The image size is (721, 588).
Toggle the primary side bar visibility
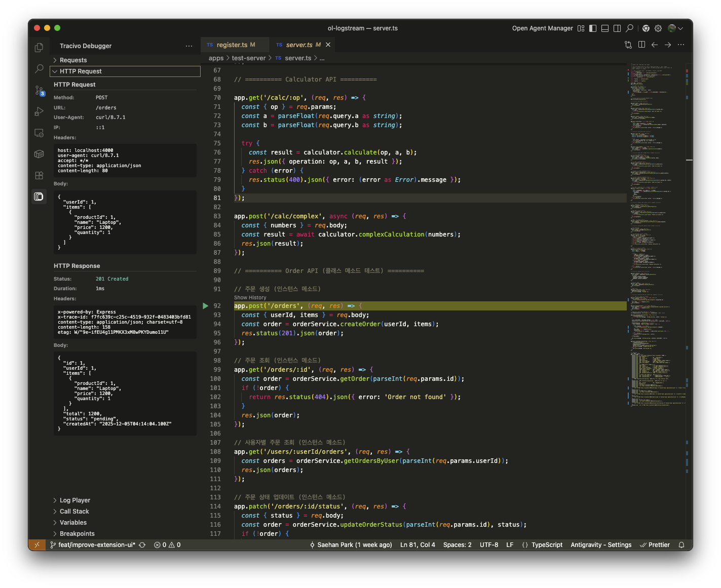[593, 28]
